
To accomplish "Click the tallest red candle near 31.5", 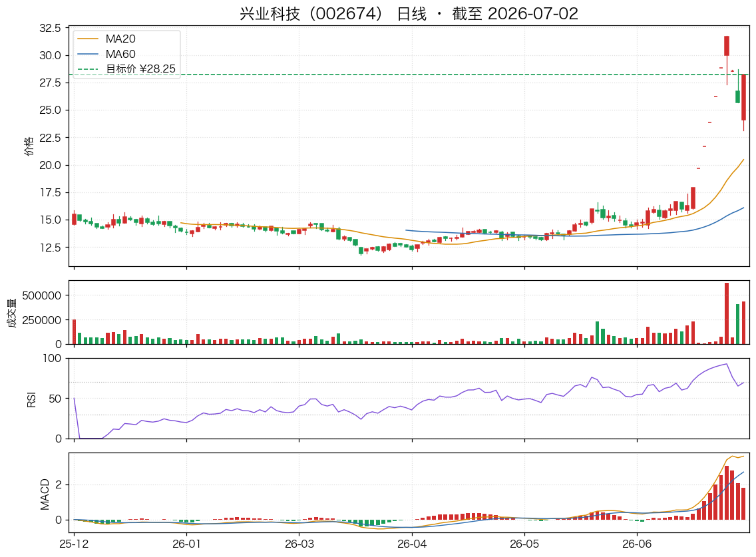I will 727,46.
